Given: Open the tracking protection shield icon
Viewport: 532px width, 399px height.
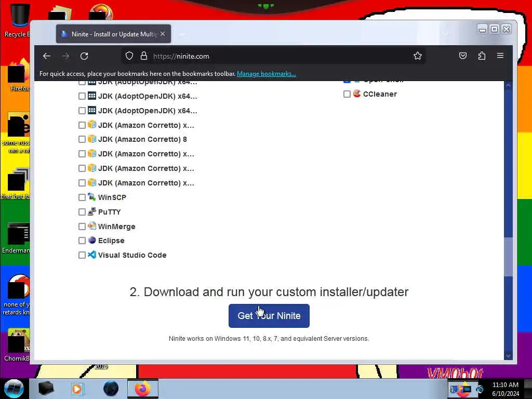Looking at the screenshot, I should [129, 56].
